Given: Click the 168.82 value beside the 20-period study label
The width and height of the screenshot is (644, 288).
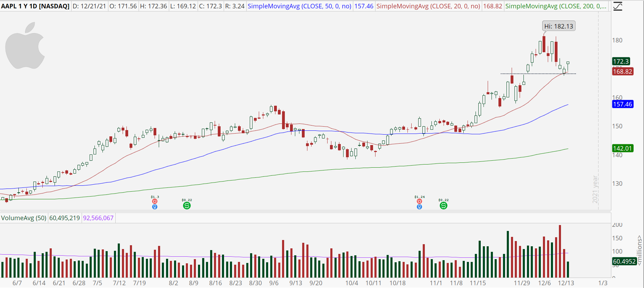Looking at the screenshot, I should coord(493,6).
